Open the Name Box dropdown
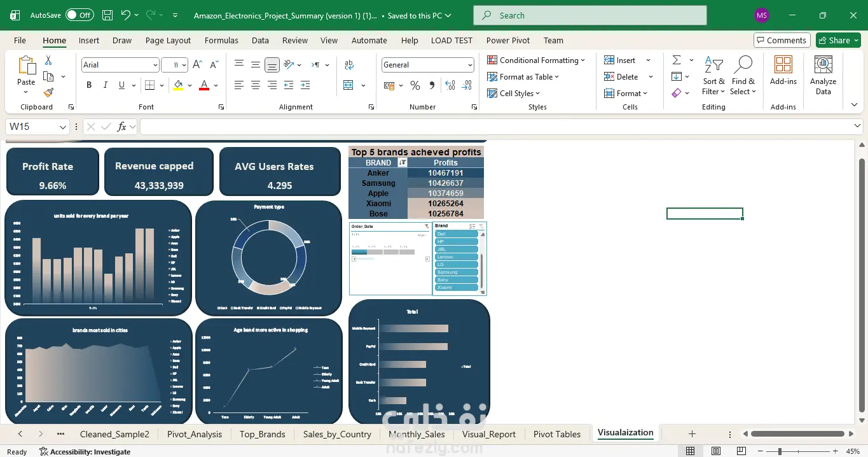Image resolution: width=868 pixels, height=457 pixels. (63, 127)
